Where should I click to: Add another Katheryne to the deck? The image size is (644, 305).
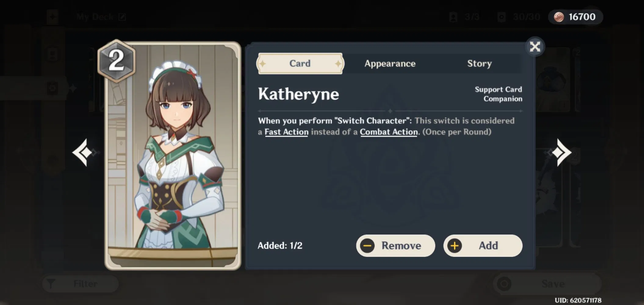pos(483,246)
